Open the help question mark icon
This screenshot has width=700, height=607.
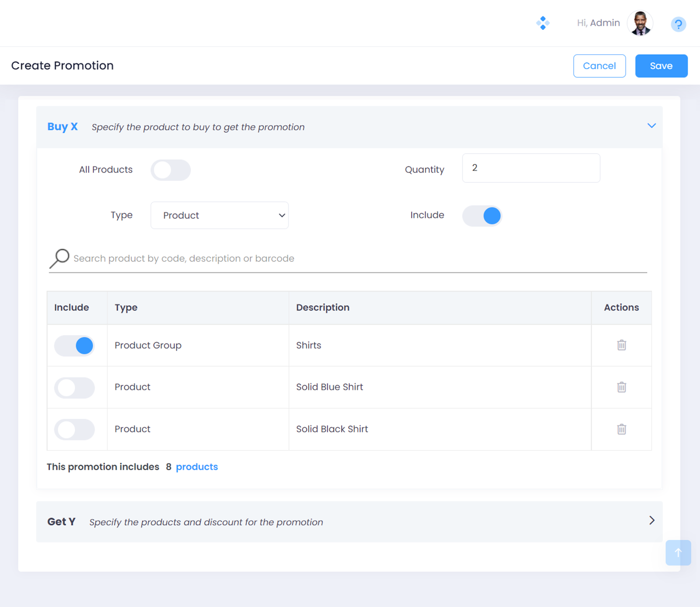(678, 24)
